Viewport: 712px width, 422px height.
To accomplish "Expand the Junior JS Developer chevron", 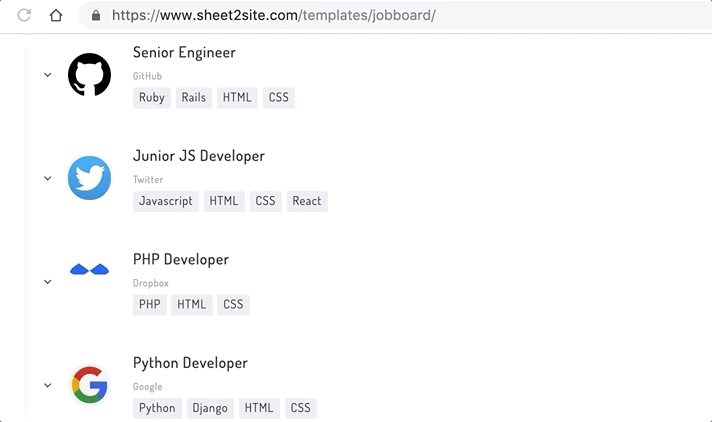I will [x=47, y=179].
